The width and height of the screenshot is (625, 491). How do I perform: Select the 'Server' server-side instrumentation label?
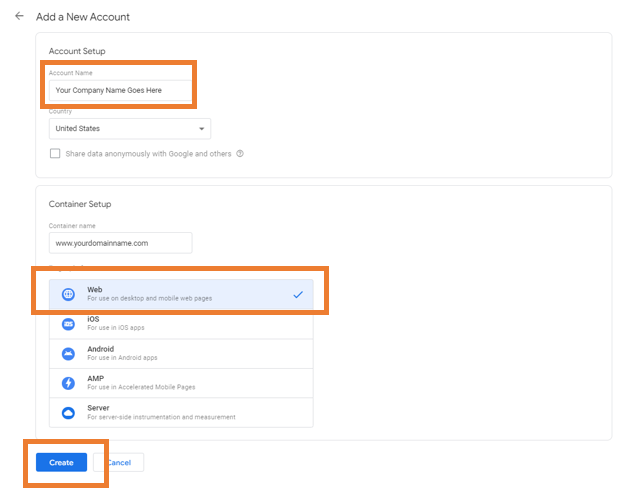pos(98,408)
